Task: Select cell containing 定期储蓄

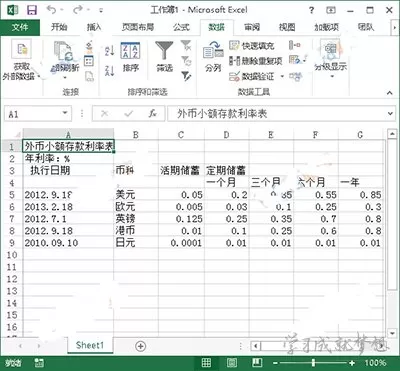Action: (x=226, y=171)
